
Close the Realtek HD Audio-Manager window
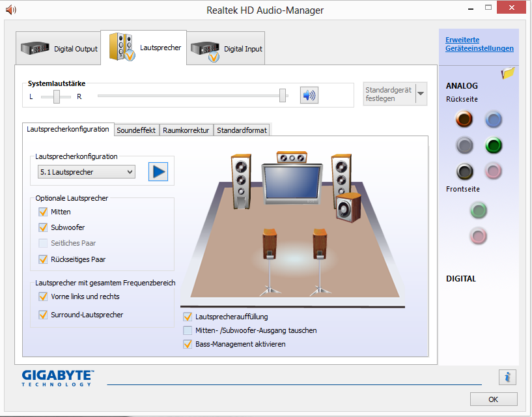[512, 7]
